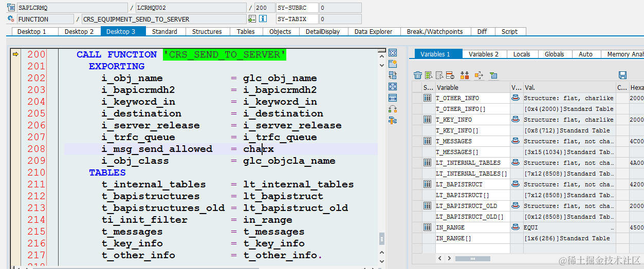Click the orange double-arrow download icon
The height and width of the screenshot is (269, 644).
pyautogui.click(x=465, y=75)
